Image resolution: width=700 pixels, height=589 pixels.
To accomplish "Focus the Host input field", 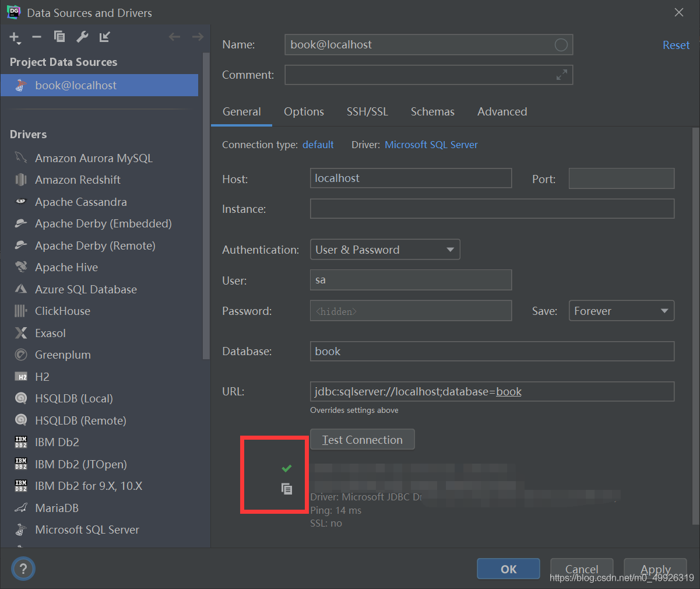I will pyautogui.click(x=411, y=178).
